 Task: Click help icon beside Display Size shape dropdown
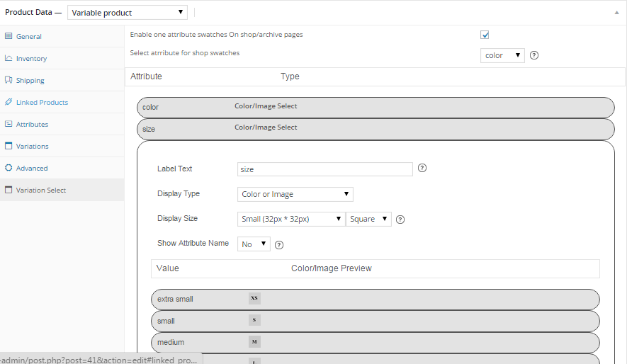tap(400, 220)
